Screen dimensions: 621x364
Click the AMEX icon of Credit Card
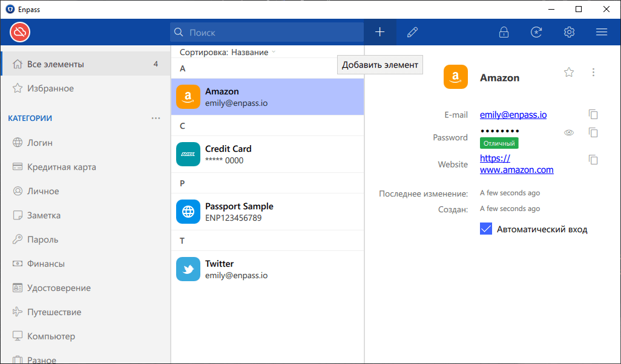[188, 154]
